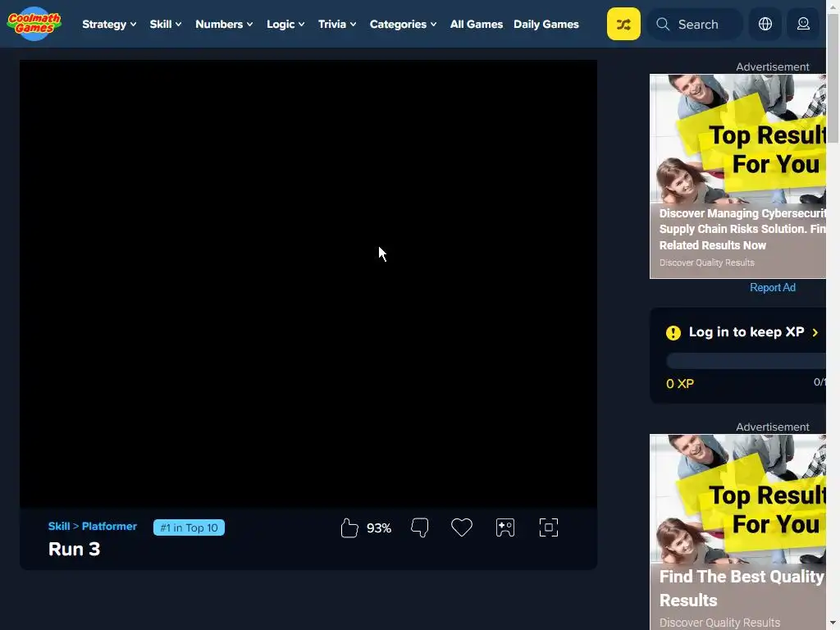This screenshot has width=840, height=630.
Task: Click the Search input field
Action: [x=695, y=24]
